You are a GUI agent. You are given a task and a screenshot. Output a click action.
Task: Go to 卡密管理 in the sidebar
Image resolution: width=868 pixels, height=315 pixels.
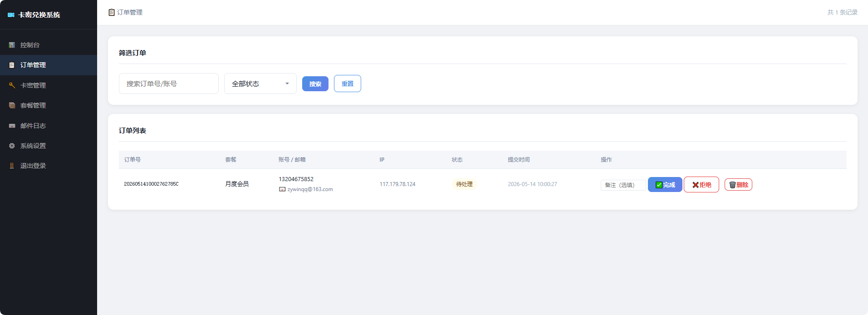(49, 85)
